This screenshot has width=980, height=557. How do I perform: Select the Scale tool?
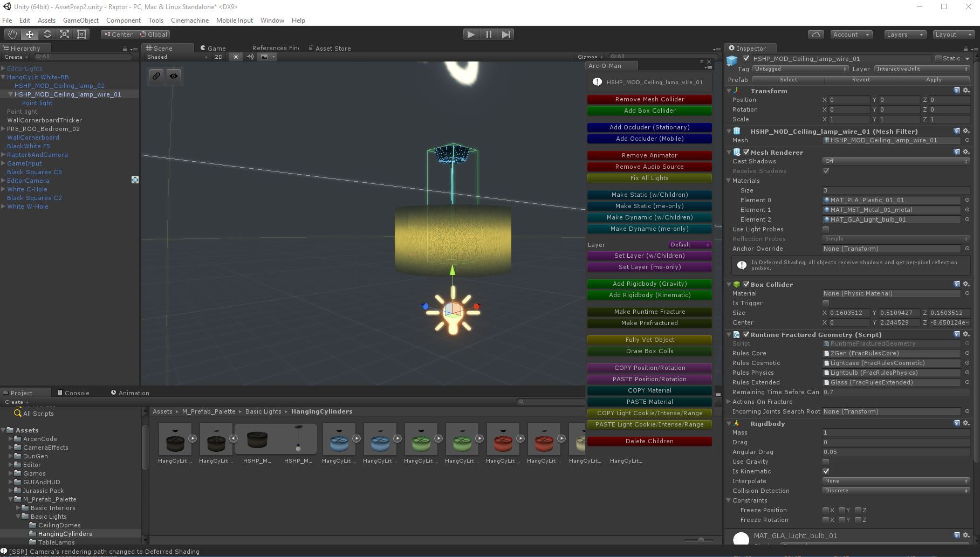click(64, 35)
